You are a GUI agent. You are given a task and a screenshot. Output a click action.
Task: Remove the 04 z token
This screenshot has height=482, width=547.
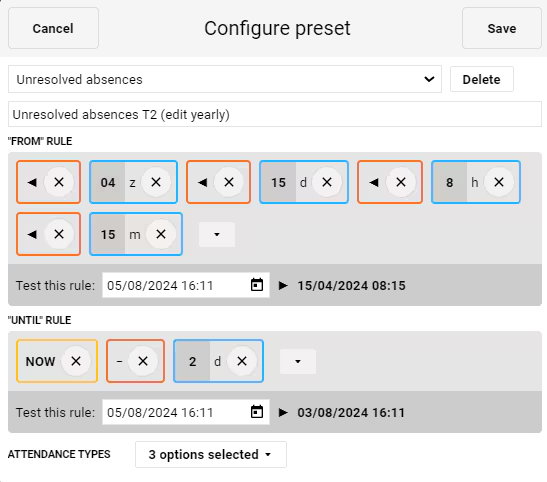pyautogui.click(x=156, y=182)
